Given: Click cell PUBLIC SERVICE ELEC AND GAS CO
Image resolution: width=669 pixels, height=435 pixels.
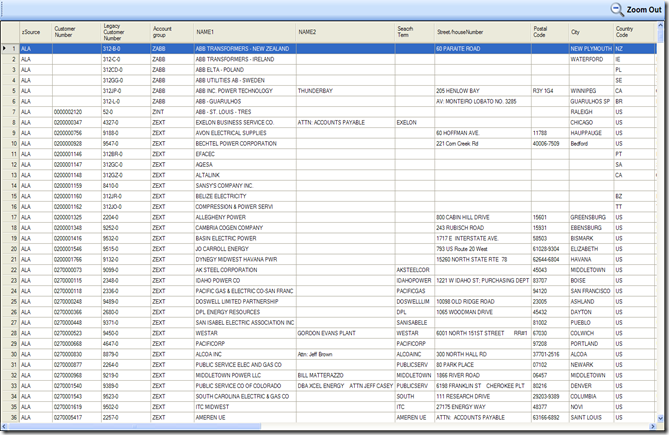Looking at the screenshot, I should (245, 365).
